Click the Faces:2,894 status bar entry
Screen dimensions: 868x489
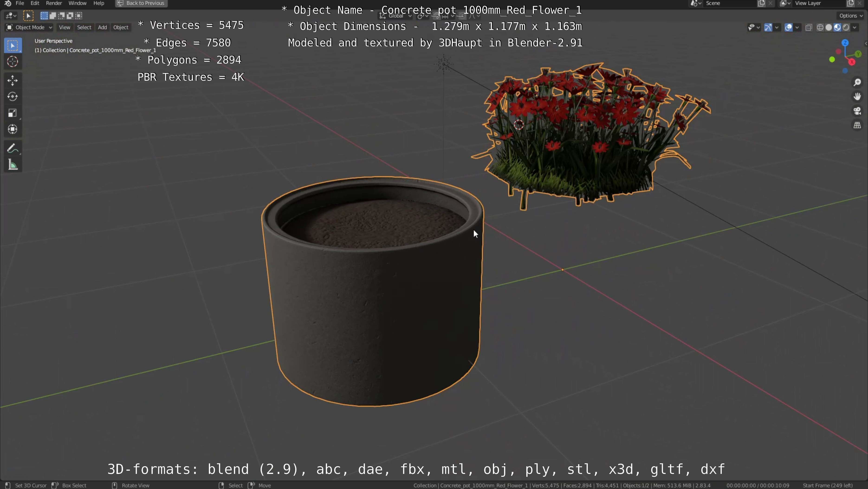coord(577,485)
